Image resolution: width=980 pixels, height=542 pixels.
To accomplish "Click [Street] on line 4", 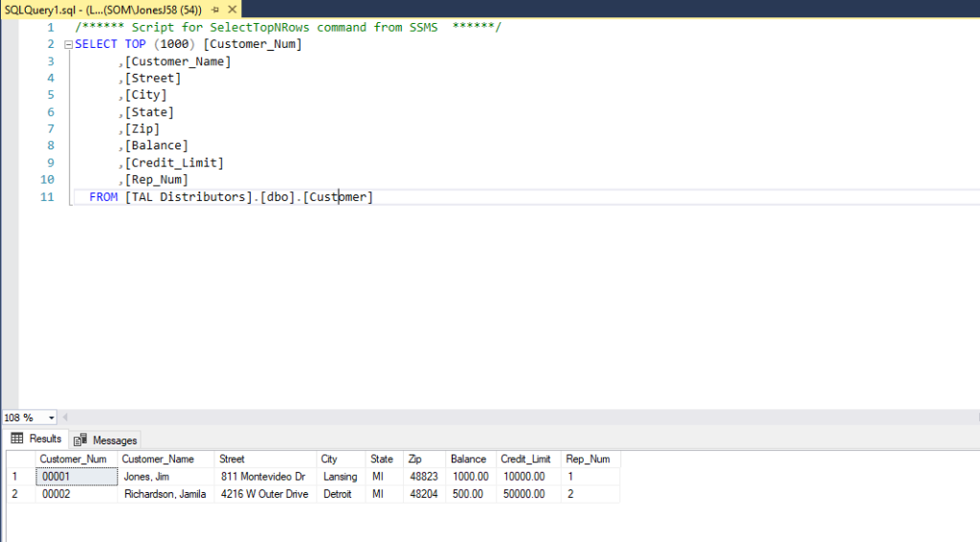I will pos(153,79).
